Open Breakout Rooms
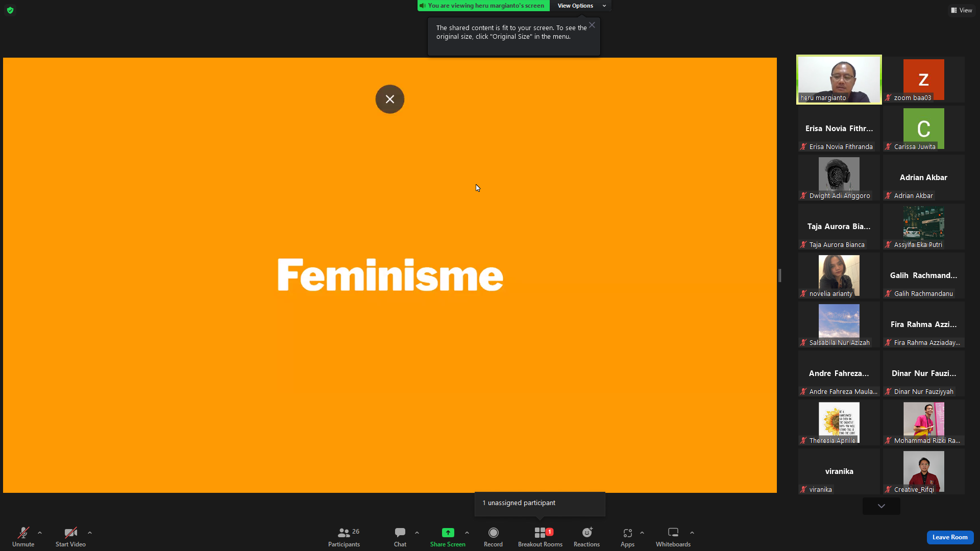980x551 pixels. point(540,537)
